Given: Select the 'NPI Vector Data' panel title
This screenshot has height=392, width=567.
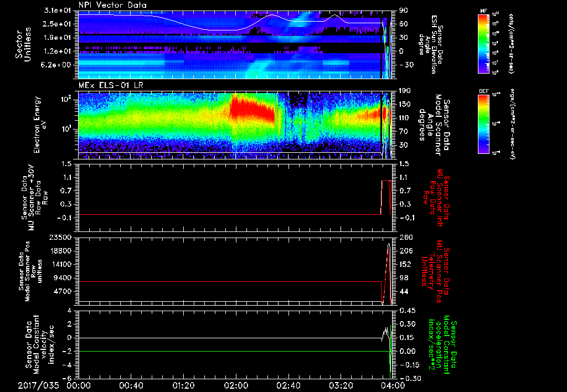Looking at the screenshot, I should pyautogui.click(x=113, y=5).
